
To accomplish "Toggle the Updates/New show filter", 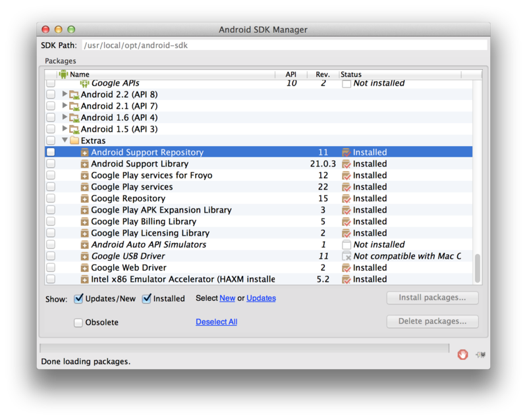I will [x=78, y=298].
